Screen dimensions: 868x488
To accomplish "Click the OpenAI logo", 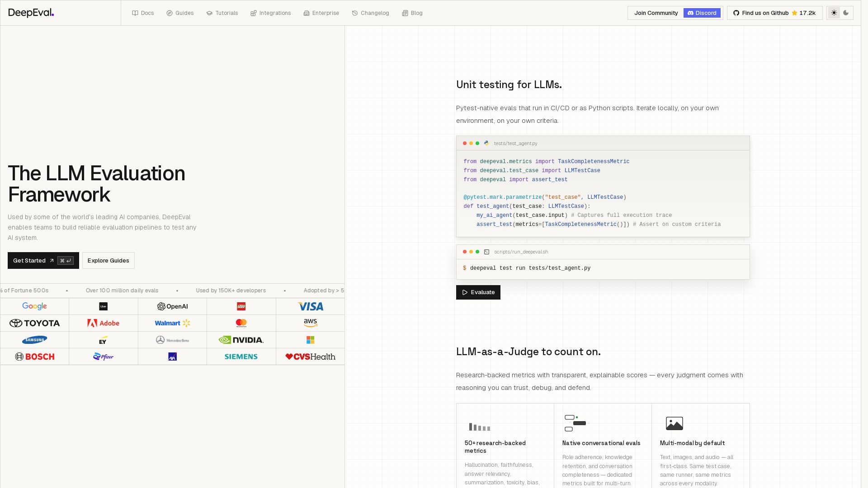I will pos(172,306).
